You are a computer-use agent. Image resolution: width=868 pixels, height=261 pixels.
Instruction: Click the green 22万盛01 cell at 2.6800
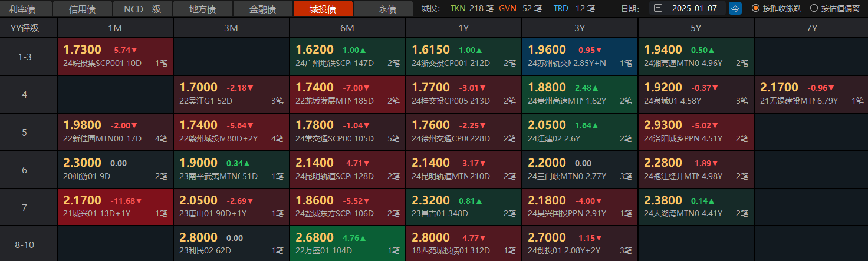pyautogui.click(x=347, y=244)
